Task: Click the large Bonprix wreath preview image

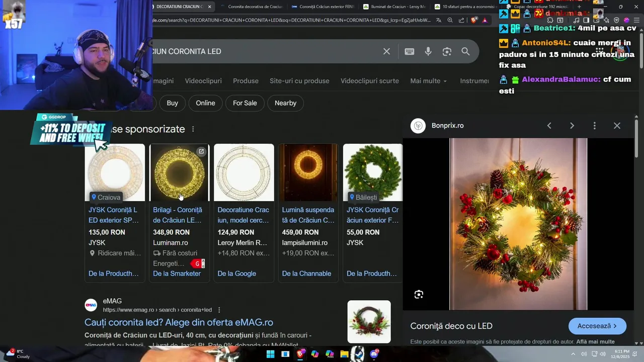Action: (518, 224)
